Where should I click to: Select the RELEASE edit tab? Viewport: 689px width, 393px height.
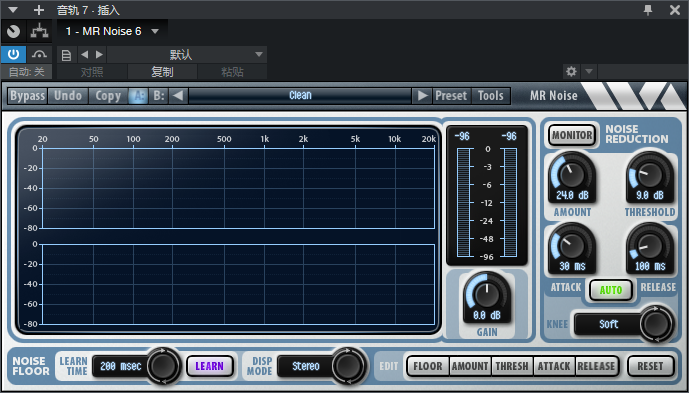(597, 366)
